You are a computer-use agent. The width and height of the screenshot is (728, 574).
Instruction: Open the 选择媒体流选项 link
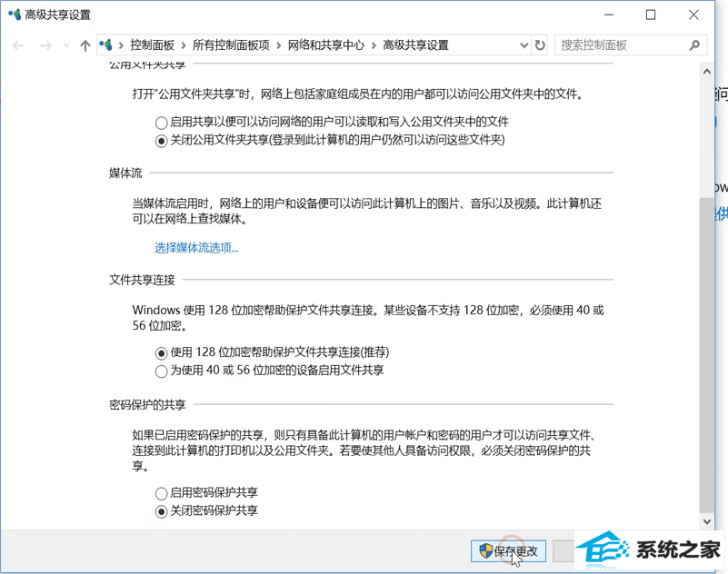tap(196, 248)
